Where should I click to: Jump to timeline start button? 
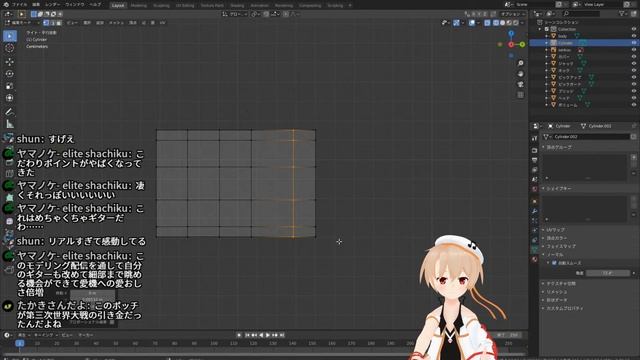coord(247,335)
